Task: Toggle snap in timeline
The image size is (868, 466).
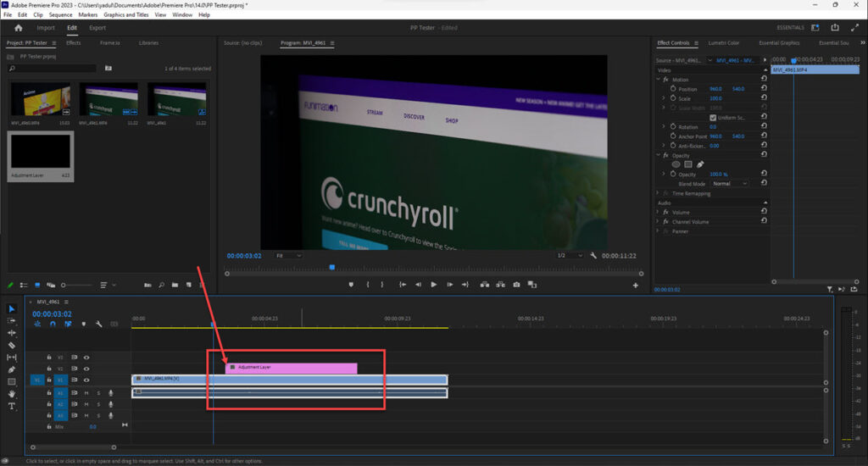Action: pyautogui.click(x=53, y=325)
